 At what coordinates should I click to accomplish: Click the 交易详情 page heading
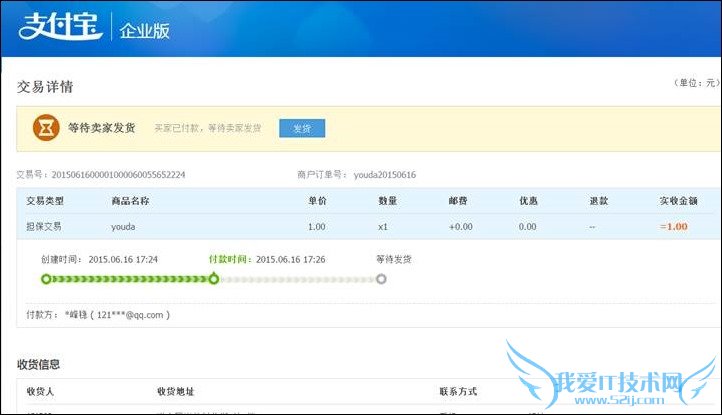[45, 87]
